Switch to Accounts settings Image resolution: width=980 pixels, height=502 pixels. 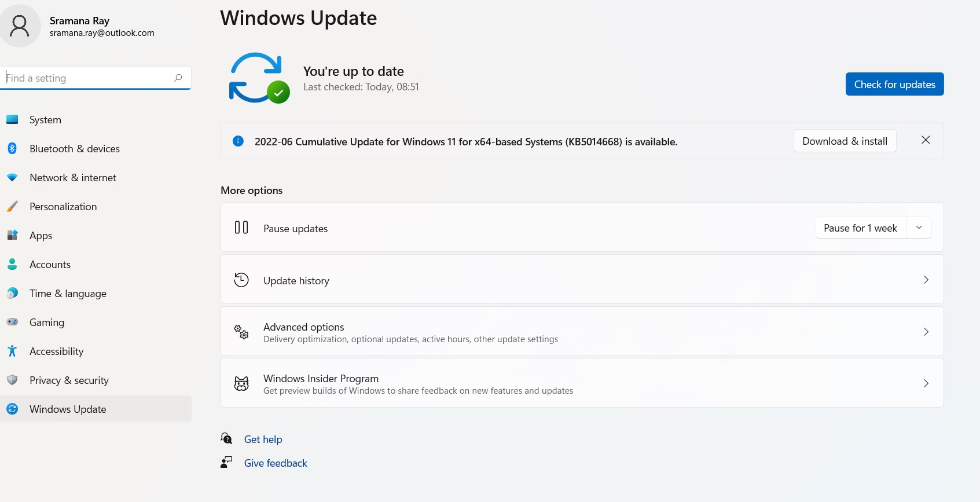[x=96, y=265]
